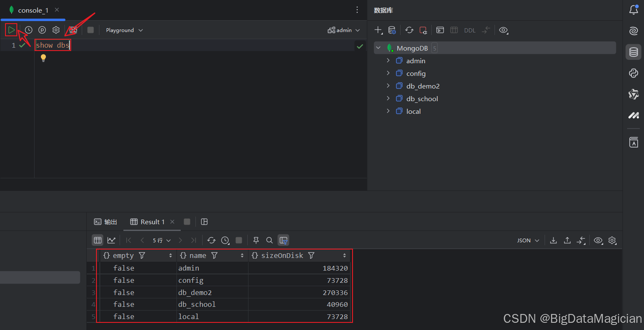Sort by the sizeOnDisk column header

tap(282, 255)
